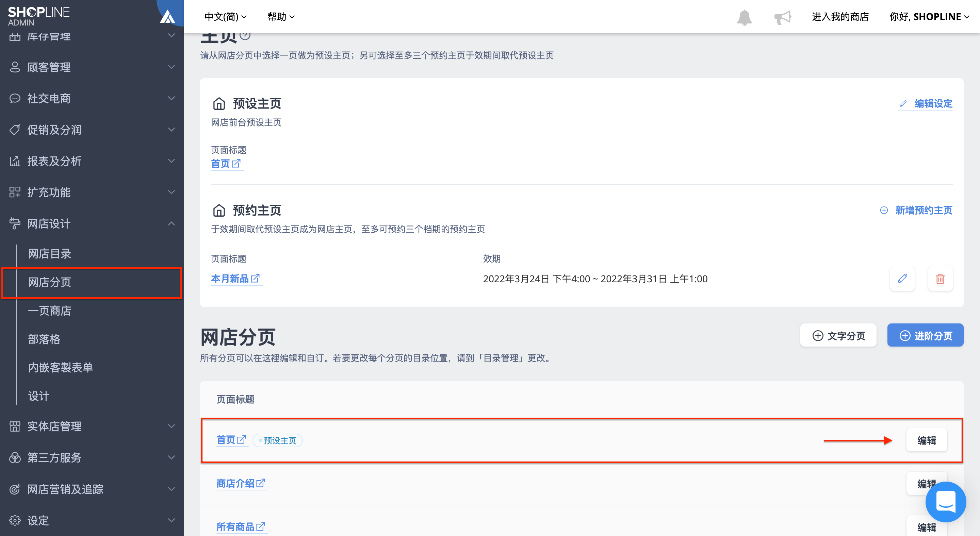The height and width of the screenshot is (536, 980).
Task: Expand the 促销及分润 chevron
Action: point(171,130)
